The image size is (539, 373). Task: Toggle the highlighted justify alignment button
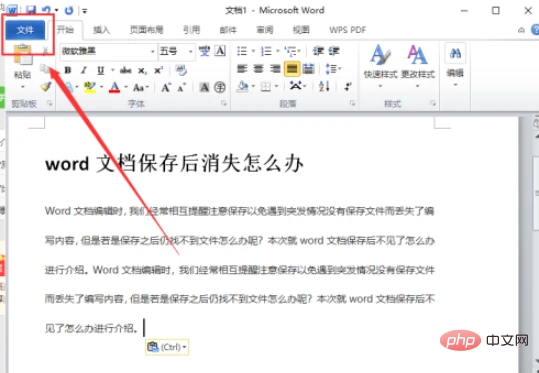point(292,69)
